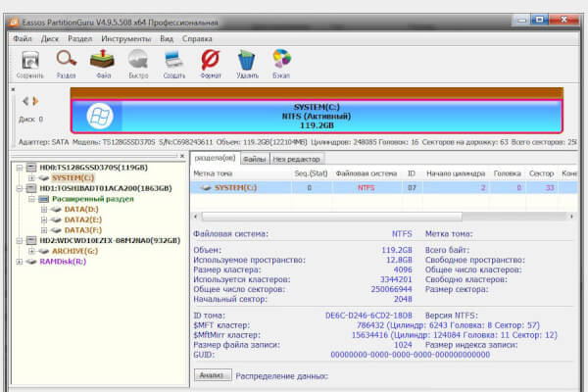Image resolution: width=588 pixels, height=392 pixels.
Task: Select SYSTEM(C:) row in partition table
Action: [384, 187]
